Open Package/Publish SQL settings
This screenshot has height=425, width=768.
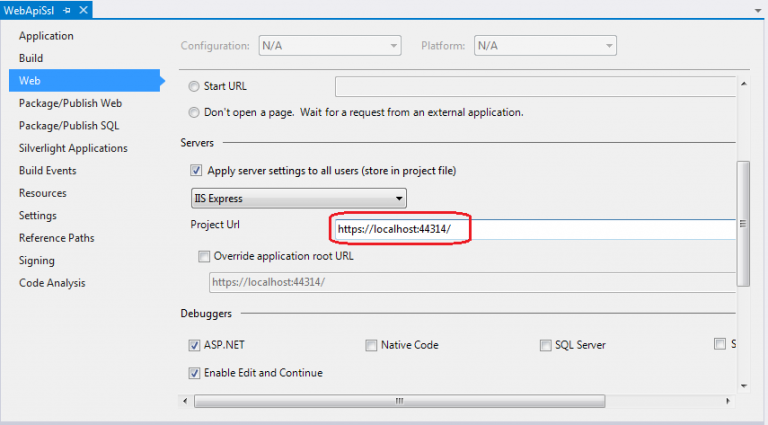(x=69, y=126)
